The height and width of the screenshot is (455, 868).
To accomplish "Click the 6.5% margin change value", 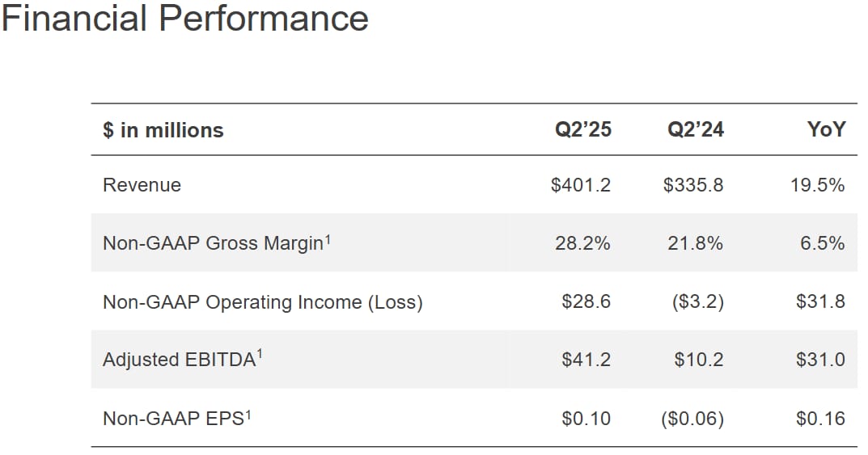I will click(823, 243).
